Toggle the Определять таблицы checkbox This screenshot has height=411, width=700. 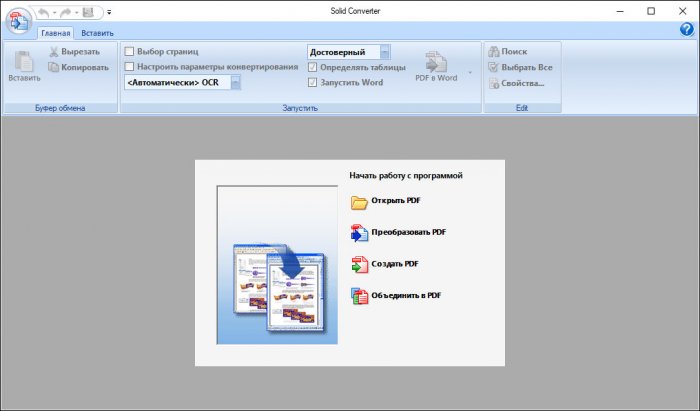coord(312,67)
